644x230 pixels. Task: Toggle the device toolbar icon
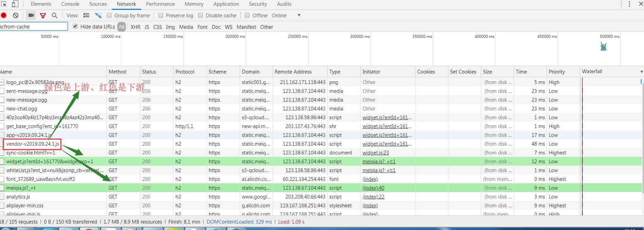coord(15,4)
